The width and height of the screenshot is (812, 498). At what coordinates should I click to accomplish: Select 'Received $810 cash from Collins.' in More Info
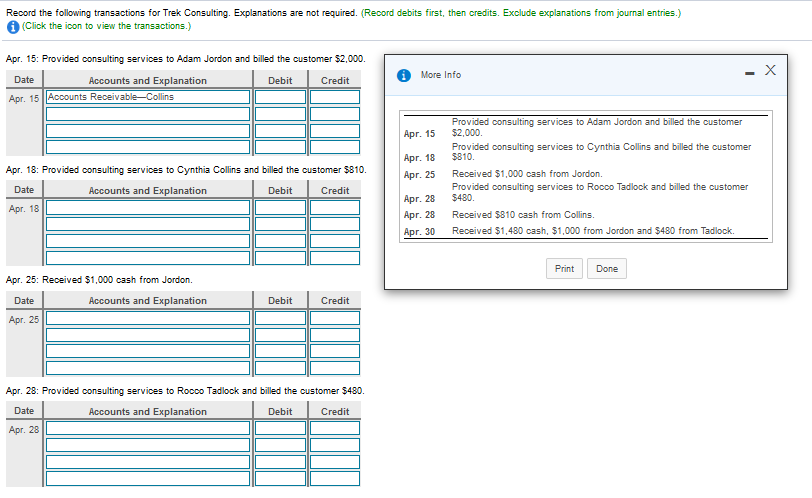coord(523,215)
